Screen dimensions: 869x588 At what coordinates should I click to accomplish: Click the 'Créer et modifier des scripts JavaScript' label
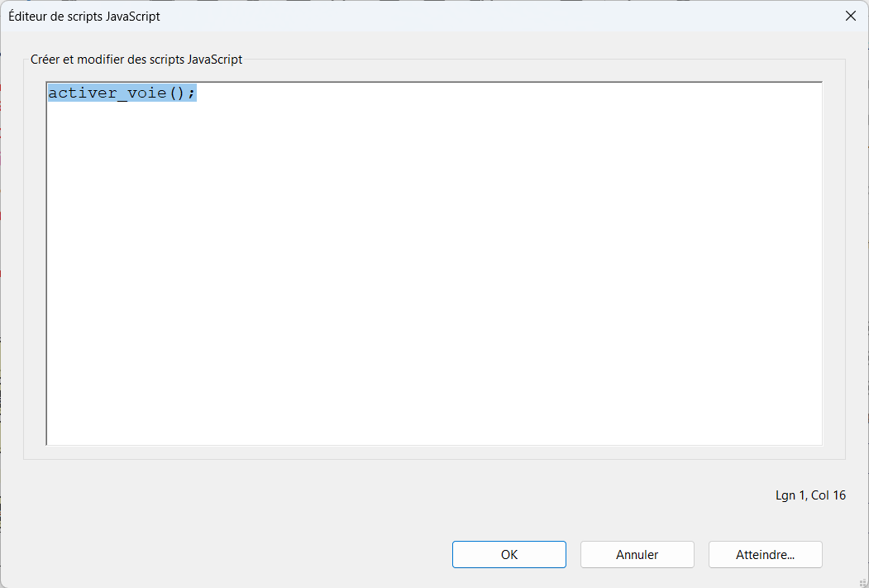pyautogui.click(x=136, y=60)
